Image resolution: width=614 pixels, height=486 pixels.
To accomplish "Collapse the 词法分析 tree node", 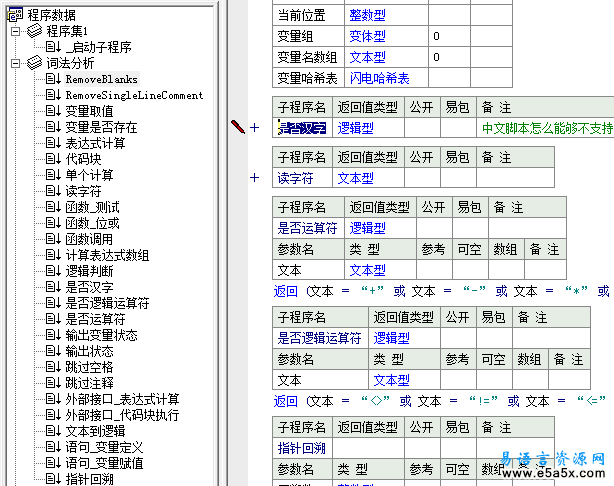I will [x=16, y=63].
